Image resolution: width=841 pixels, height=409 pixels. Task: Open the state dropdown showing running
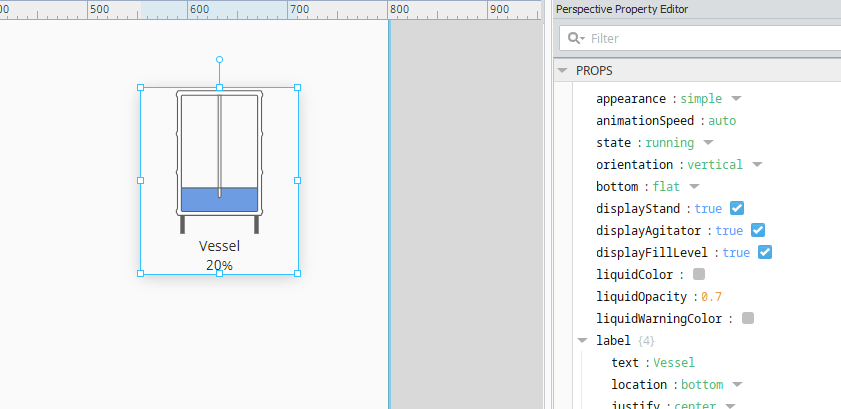708,143
